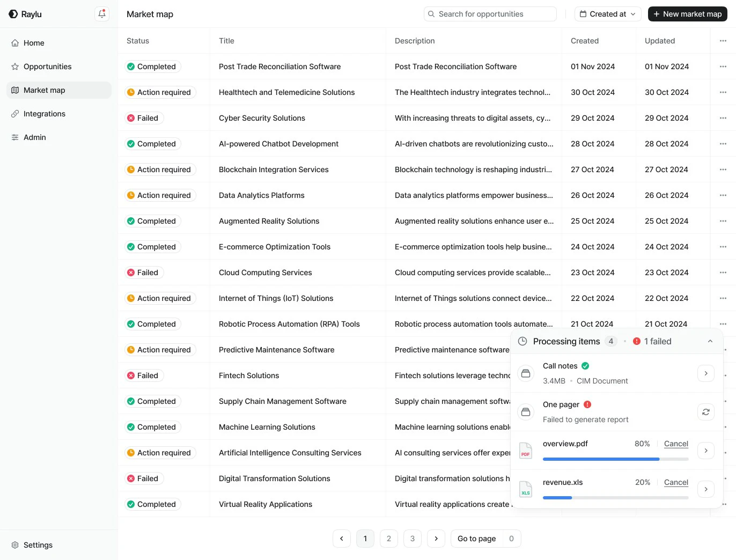Open Home in the sidebar

pyautogui.click(x=59, y=43)
